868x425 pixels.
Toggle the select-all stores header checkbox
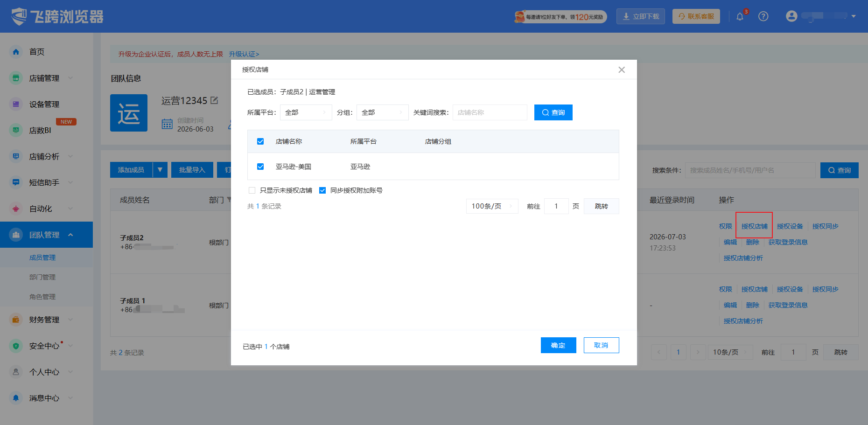260,141
